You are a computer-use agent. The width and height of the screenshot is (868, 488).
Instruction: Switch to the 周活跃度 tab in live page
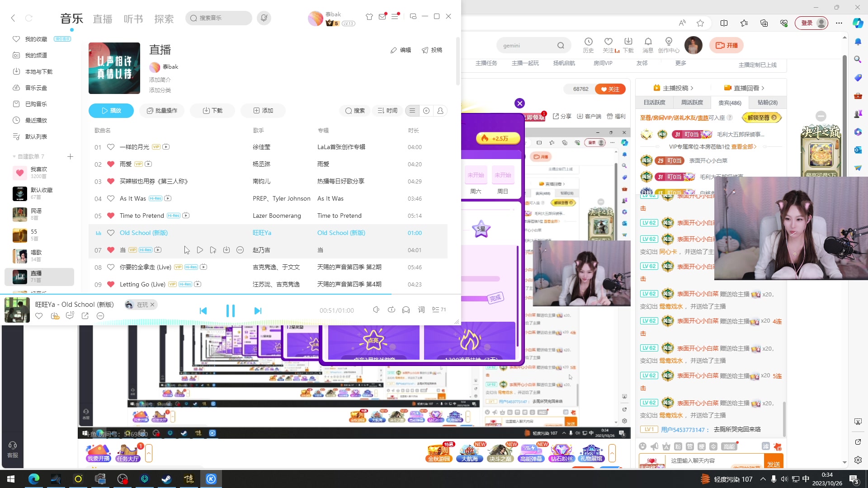coord(692,103)
